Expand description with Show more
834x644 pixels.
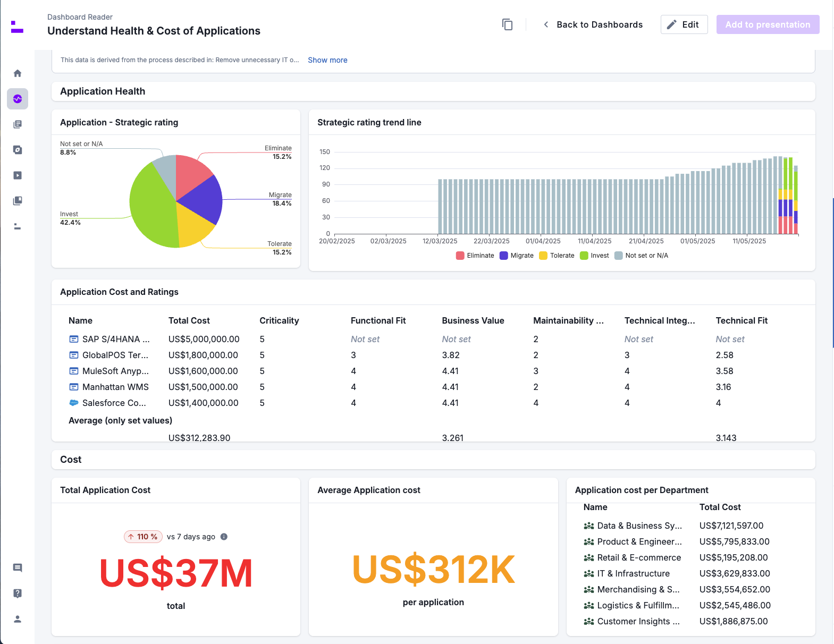(x=327, y=60)
